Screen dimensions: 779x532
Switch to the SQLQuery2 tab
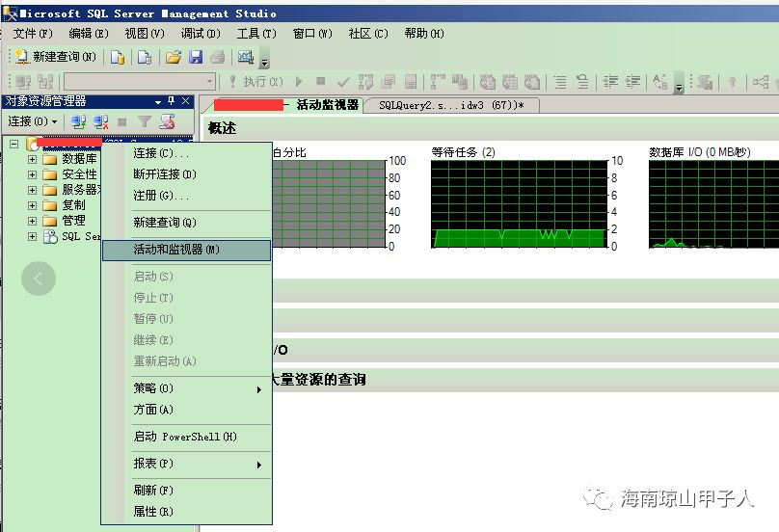pos(451,105)
